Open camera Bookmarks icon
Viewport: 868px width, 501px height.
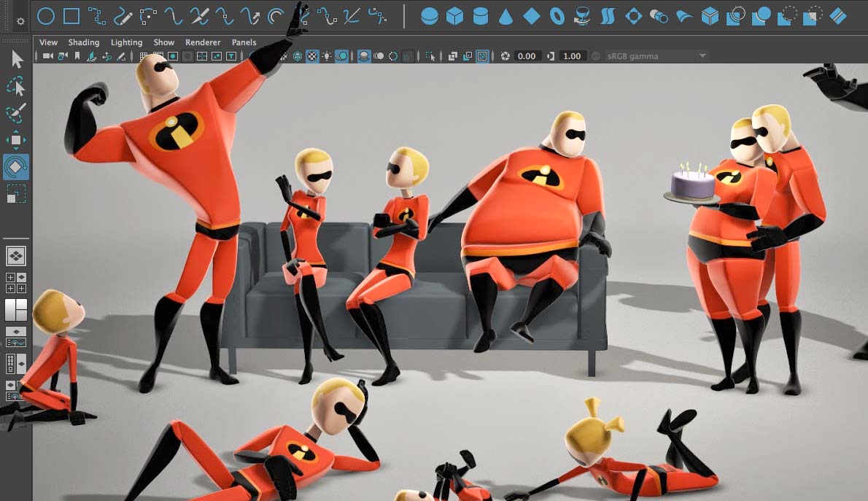coord(77,56)
